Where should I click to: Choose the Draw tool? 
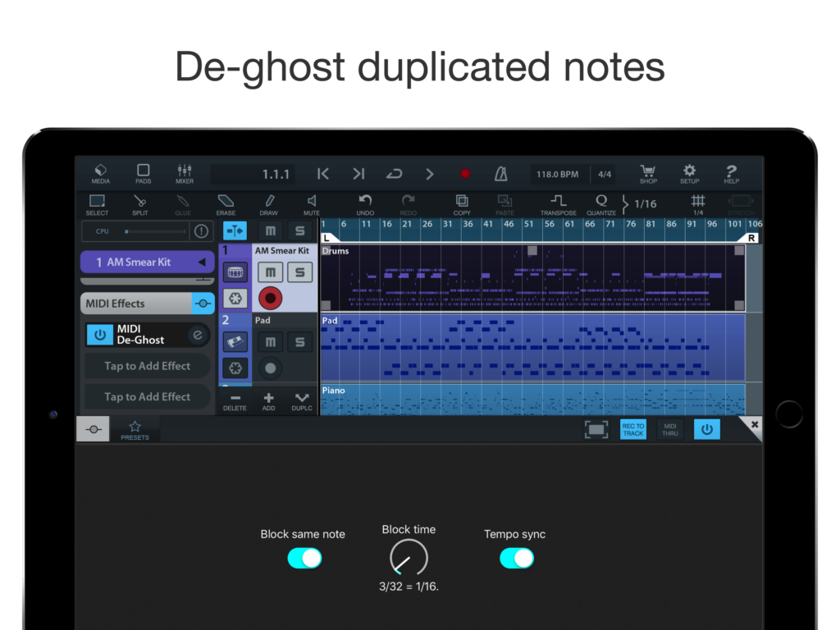click(x=268, y=205)
